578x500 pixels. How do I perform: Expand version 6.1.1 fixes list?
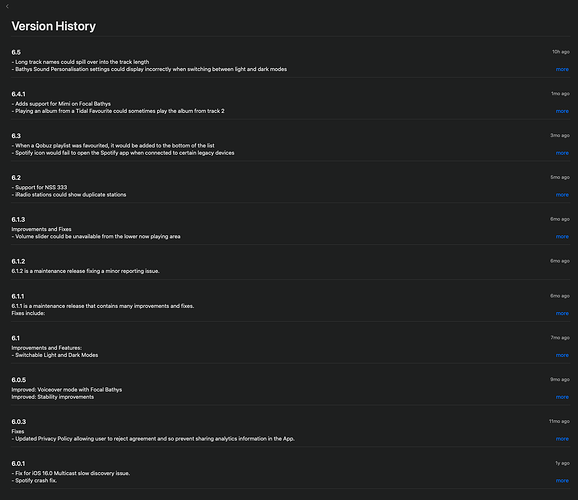click(562, 313)
